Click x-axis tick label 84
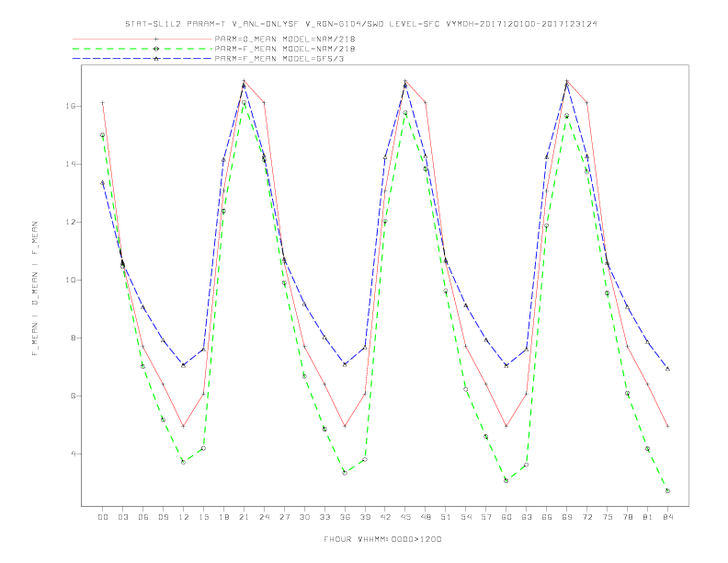Screen dimensions: 728x563 (668, 517)
